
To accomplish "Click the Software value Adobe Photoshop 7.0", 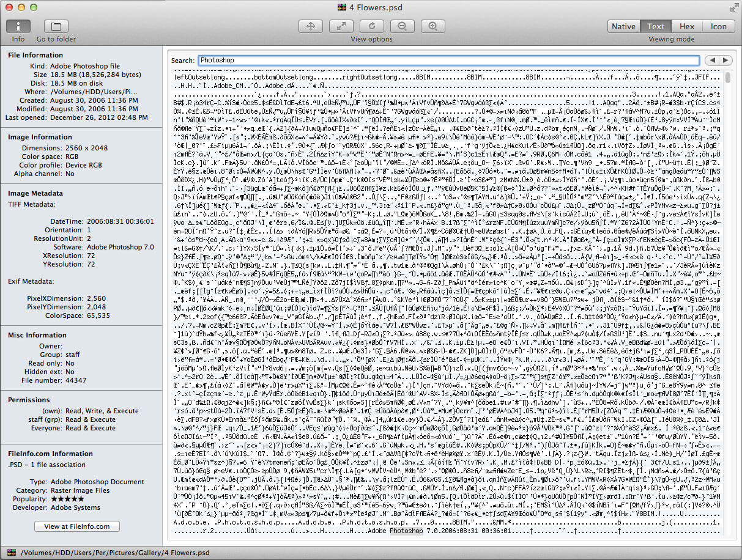I will (121, 247).
